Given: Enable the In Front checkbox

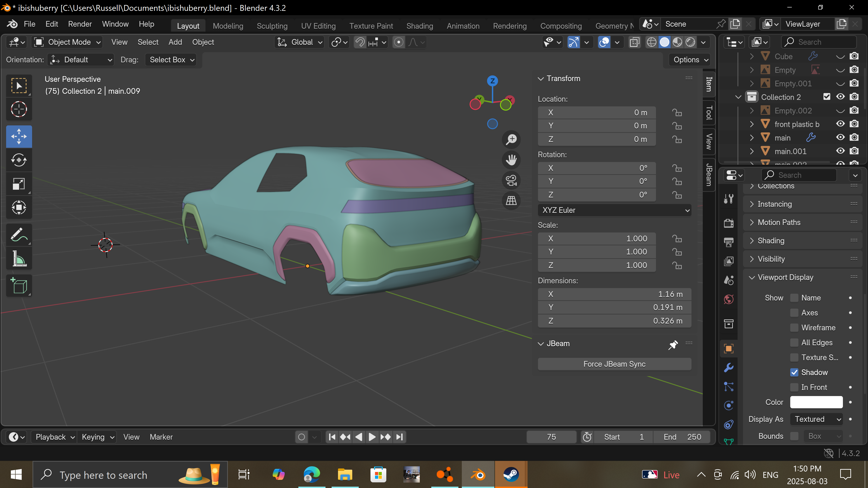Looking at the screenshot, I should point(794,387).
